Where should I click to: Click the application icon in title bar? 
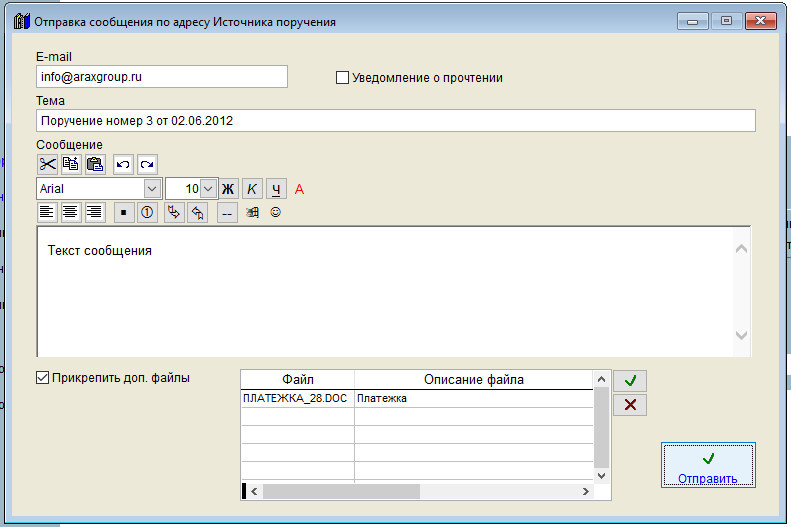(x=21, y=22)
